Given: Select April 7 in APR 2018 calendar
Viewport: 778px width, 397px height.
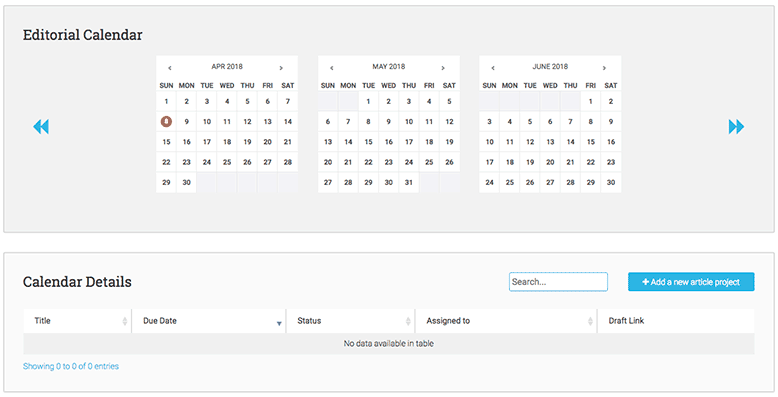Looking at the screenshot, I should (x=288, y=101).
